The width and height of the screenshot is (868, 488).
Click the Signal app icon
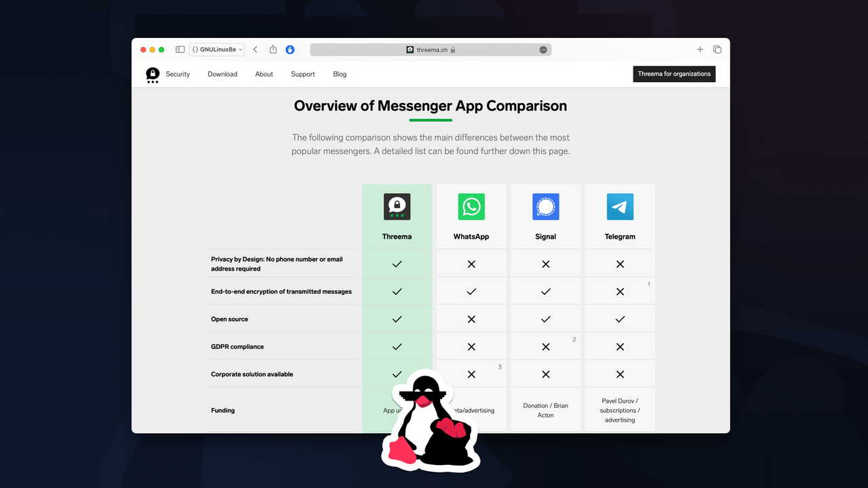[x=546, y=207]
